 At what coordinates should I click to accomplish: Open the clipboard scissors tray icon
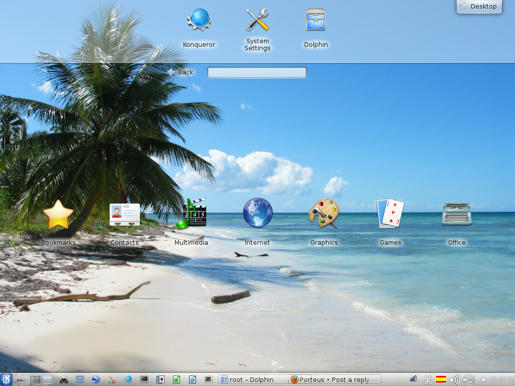click(428, 380)
